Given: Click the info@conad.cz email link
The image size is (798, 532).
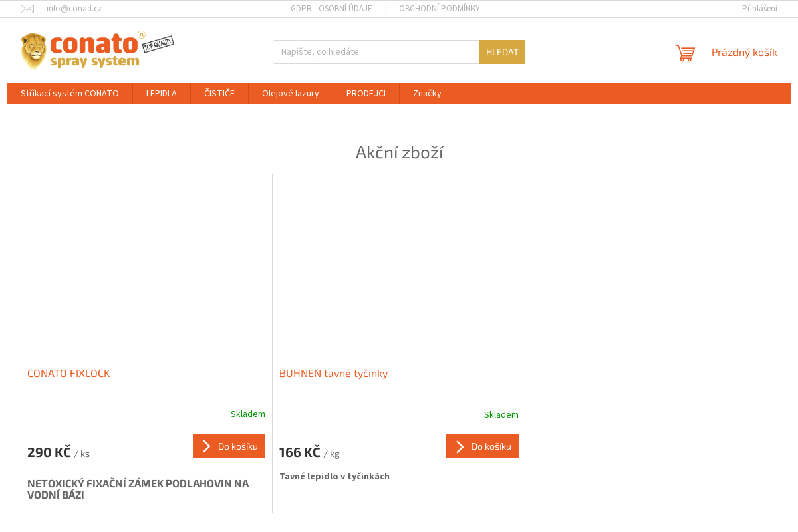Looking at the screenshot, I should click(x=74, y=9).
